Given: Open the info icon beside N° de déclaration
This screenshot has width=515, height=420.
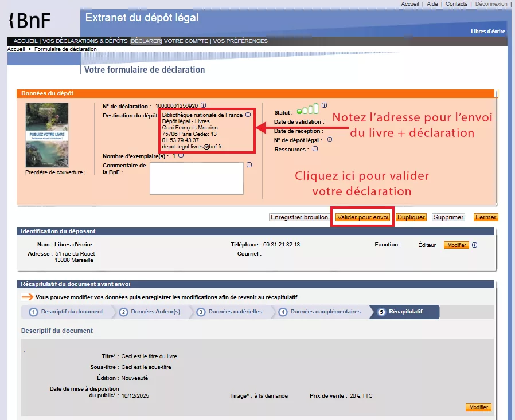Looking at the screenshot, I should click(203, 105).
